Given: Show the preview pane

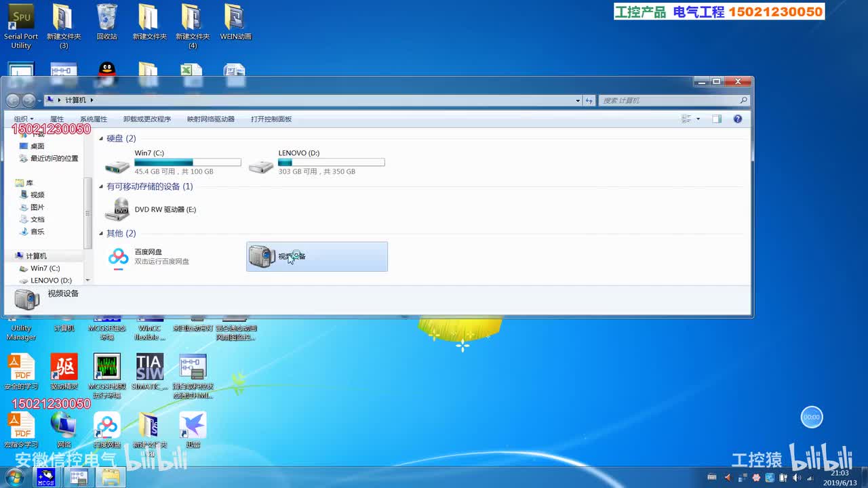Looking at the screenshot, I should [x=717, y=119].
